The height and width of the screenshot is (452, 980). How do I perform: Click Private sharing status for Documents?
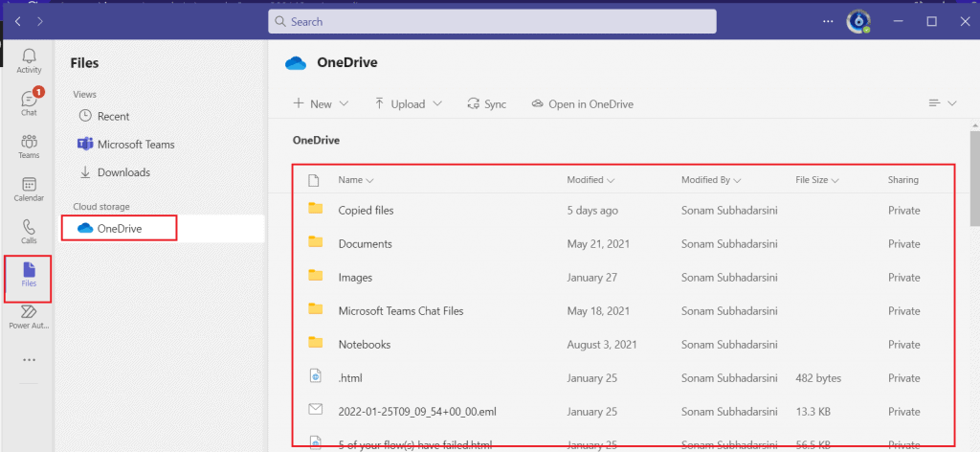[x=903, y=244]
